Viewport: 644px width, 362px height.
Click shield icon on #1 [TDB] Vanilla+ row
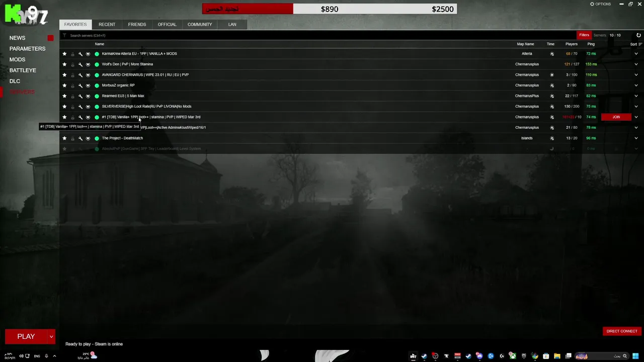pyautogui.click(x=88, y=117)
